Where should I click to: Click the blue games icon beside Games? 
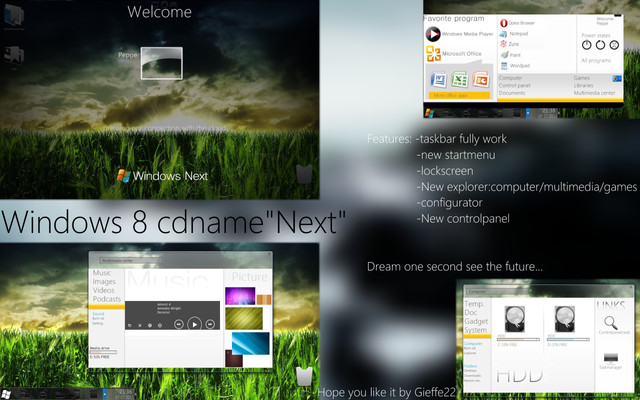pyautogui.click(x=617, y=78)
